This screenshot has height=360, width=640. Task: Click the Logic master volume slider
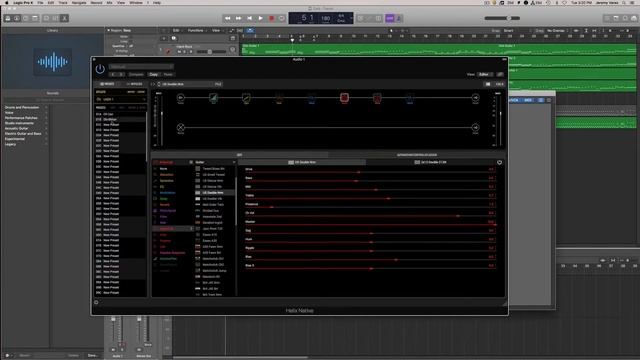502,18
